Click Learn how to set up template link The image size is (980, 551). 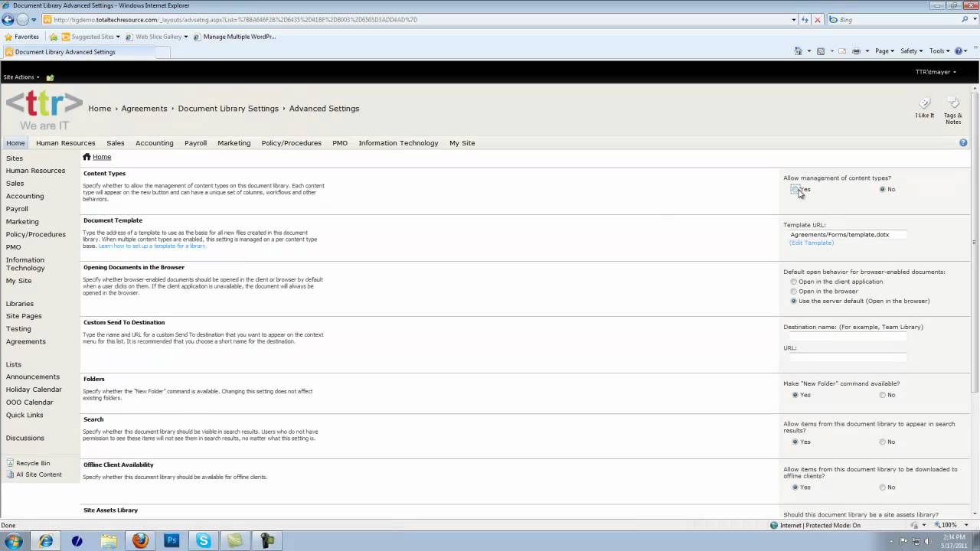click(x=152, y=246)
